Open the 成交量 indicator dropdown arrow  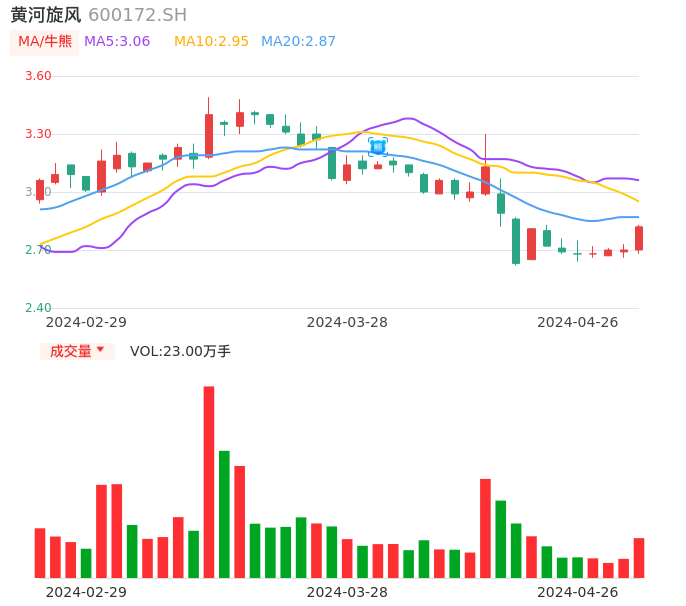pos(100,350)
